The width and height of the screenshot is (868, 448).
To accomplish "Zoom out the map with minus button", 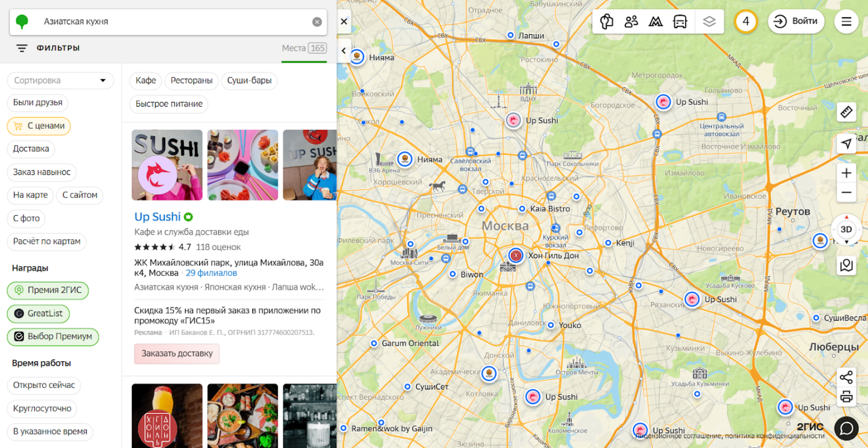I will coord(846,192).
